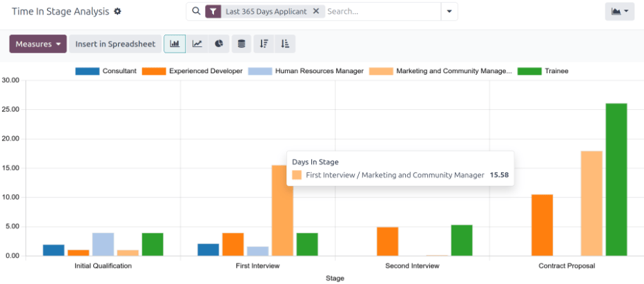Viewport: 644px width, 284px height.
Task: Open the settings gear beside Time In Stage Analysis
Action: (117, 12)
